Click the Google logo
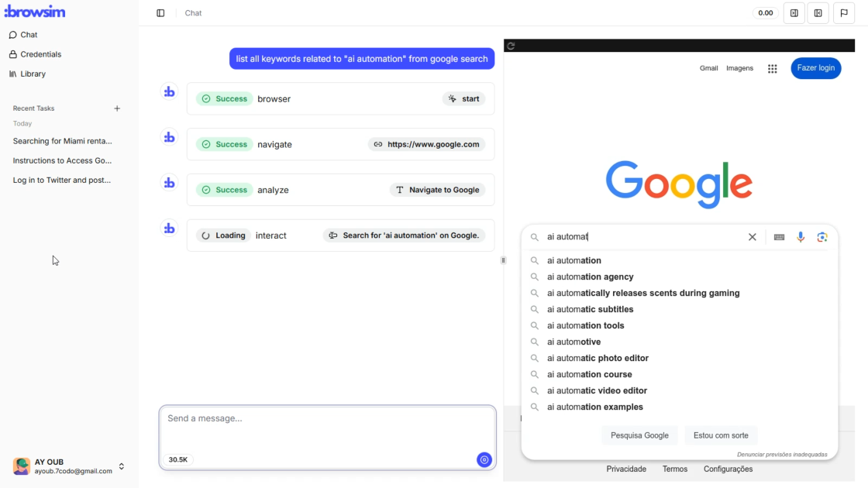Screen dimensions: 868x488 tap(679, 184)
